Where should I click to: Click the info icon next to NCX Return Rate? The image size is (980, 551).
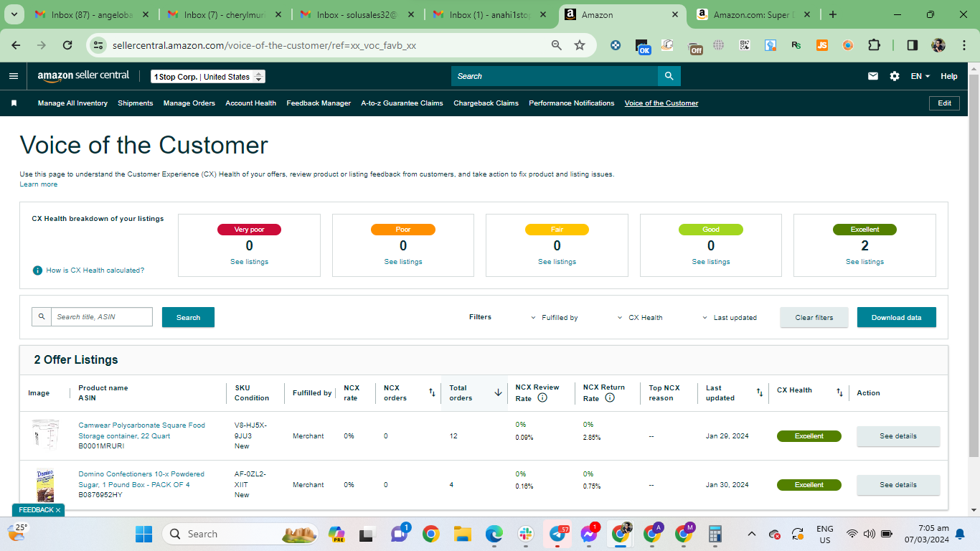[x=610, y=397]
